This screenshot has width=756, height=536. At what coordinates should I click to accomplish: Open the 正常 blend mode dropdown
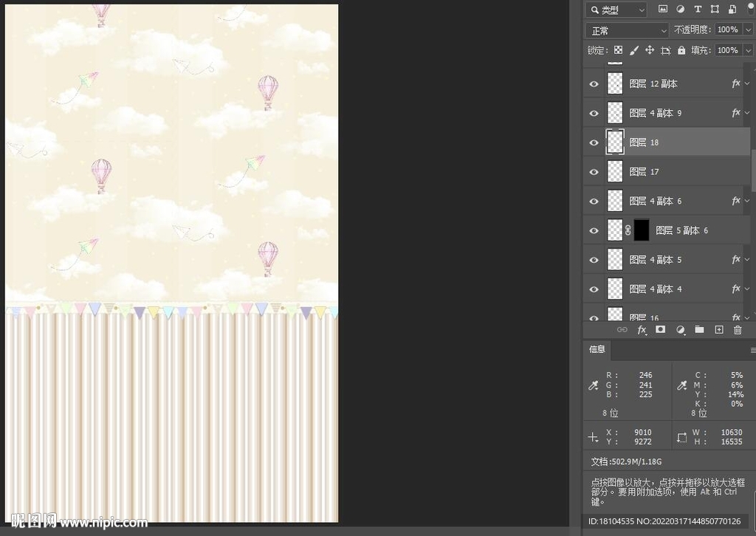click(x=627, y=30)
